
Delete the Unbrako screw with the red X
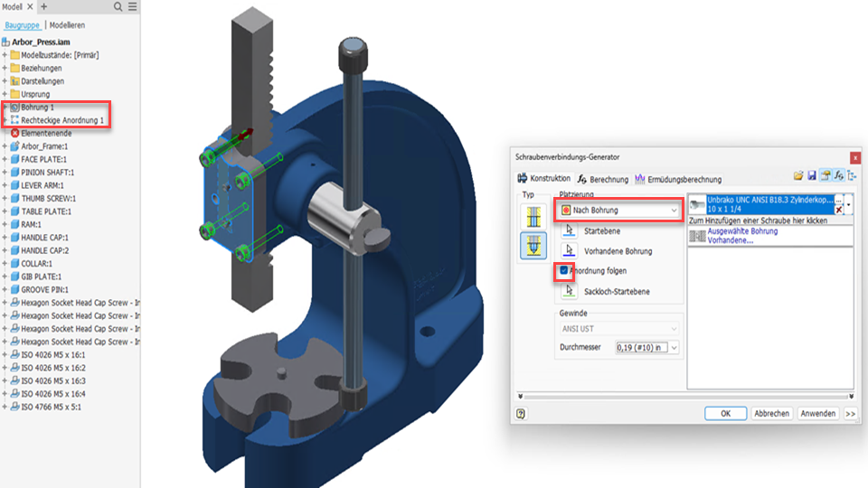coord(839,210)
